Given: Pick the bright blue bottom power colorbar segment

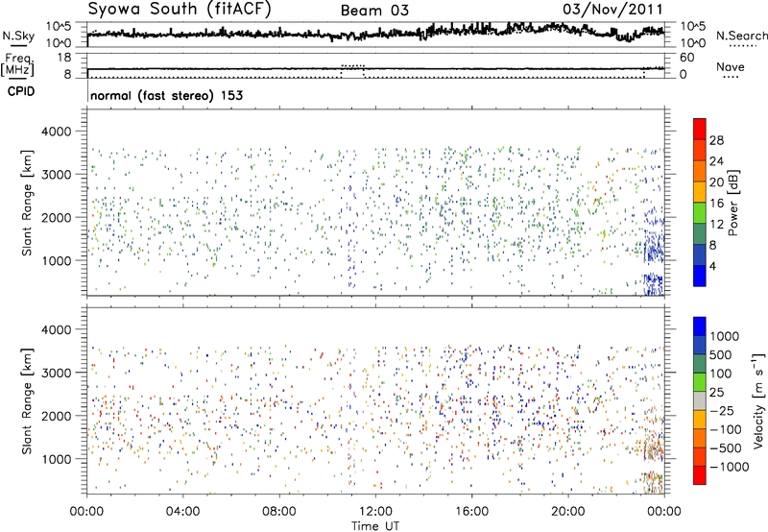Looking at the screenshot, I should click(x=700, y=276).
